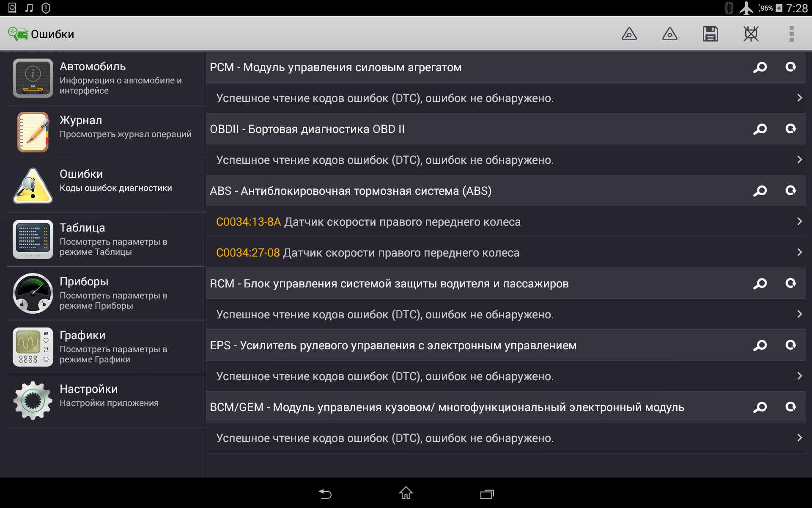Save results with the floppy disk icon
This screenshot has height=508, width=812.
pos(710,34)
